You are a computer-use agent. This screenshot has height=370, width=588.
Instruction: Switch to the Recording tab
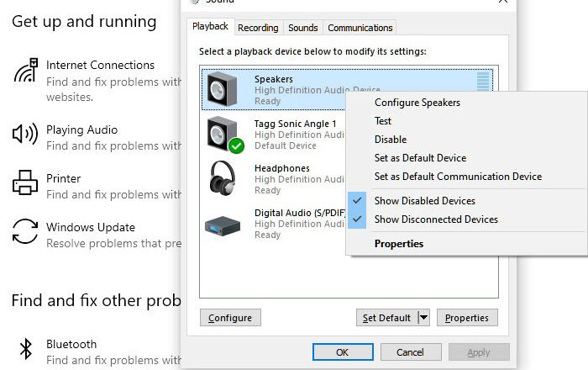258,28
